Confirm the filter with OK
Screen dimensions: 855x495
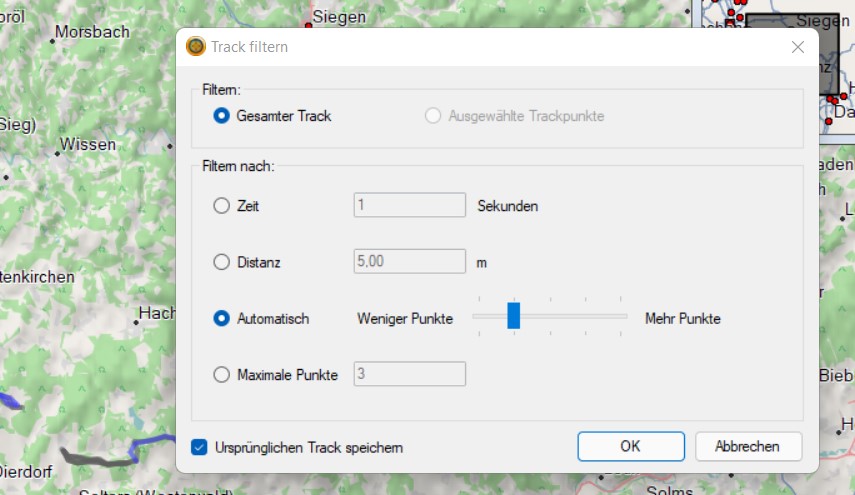(x=630, y=446)
